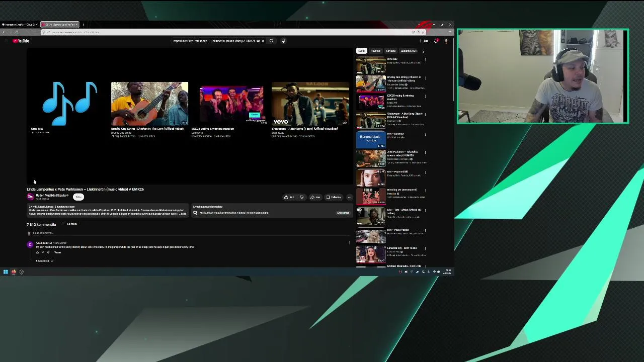Go to the YouTube home logo
The width and height of the screenshot is (644, 362).
21,41
